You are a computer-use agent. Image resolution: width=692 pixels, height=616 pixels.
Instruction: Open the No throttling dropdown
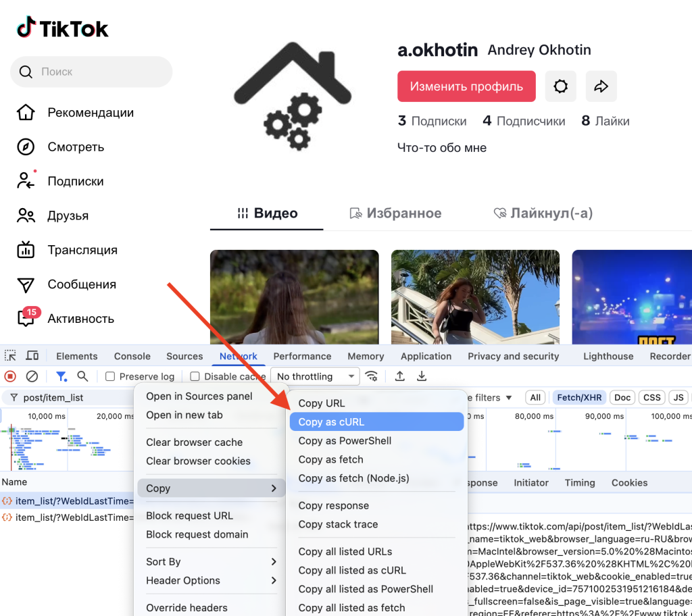pos(315,377)
